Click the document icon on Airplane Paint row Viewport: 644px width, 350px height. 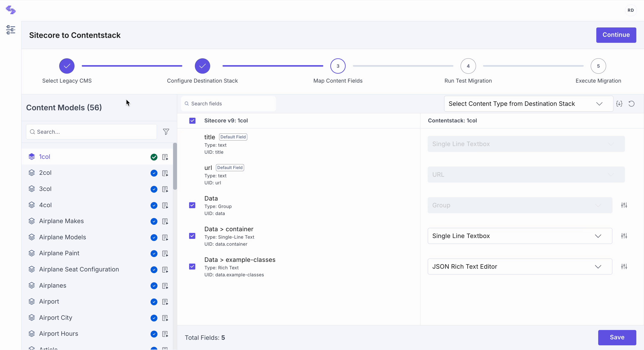point(165,254)
